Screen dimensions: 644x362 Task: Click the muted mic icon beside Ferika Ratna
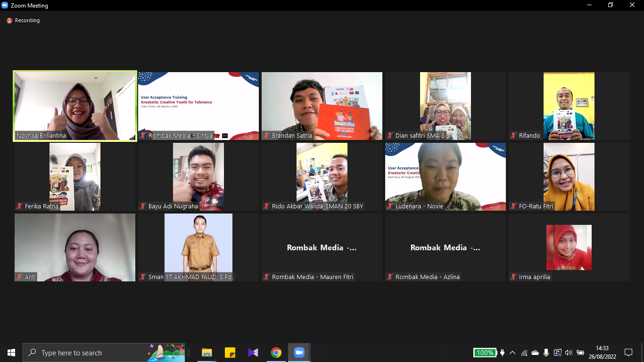[x=20, y=206]
